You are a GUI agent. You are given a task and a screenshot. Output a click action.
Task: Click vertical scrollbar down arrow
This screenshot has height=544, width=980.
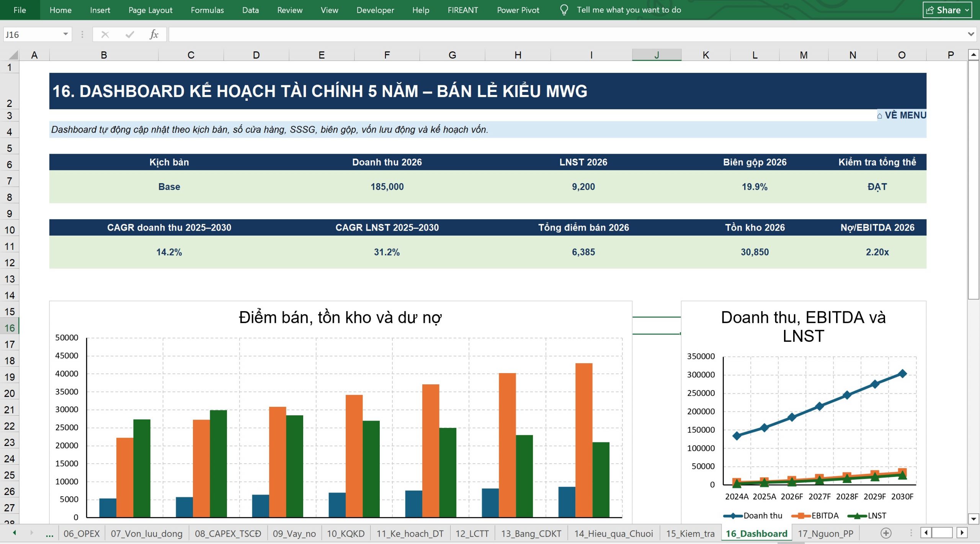coord(973,519)
